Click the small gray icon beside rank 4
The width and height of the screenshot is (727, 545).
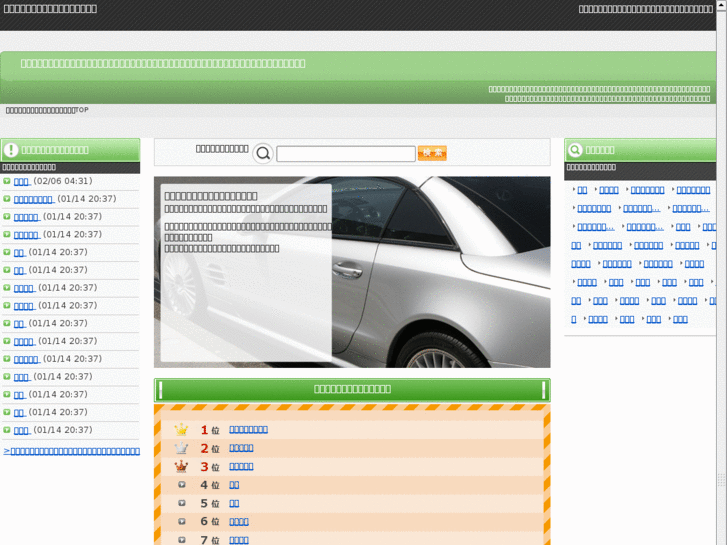click(182, 484)
